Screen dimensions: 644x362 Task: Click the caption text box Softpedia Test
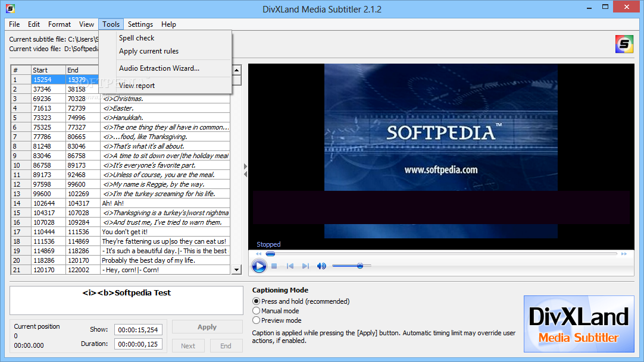tap(127, 300)
